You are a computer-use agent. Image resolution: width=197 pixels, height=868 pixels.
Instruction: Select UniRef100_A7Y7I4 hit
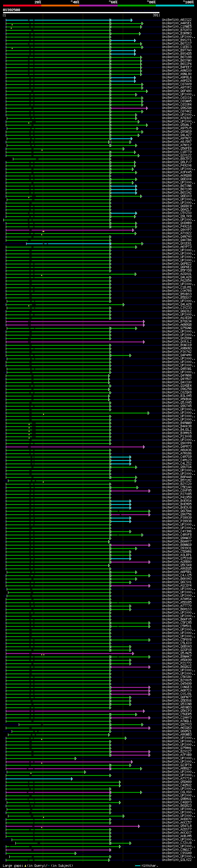(176, 778)
